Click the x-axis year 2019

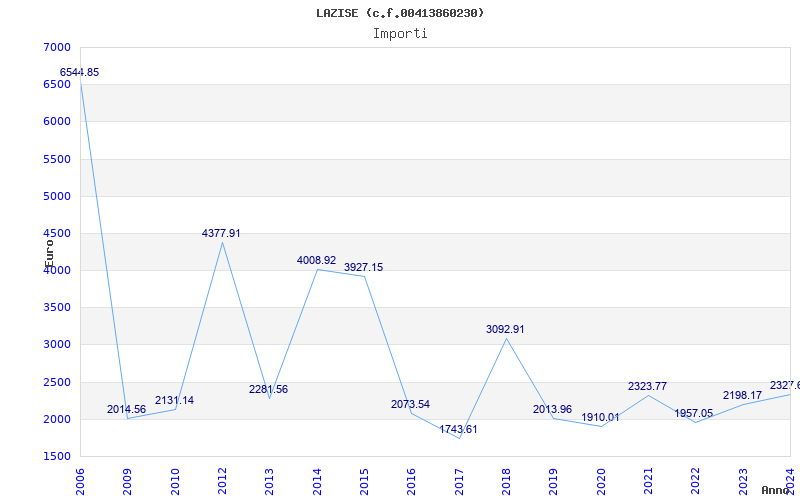coord(554,482)
